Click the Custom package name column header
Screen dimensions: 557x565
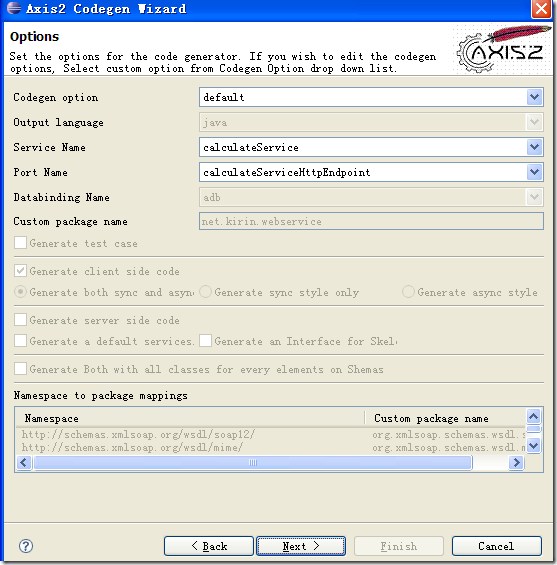445,418
